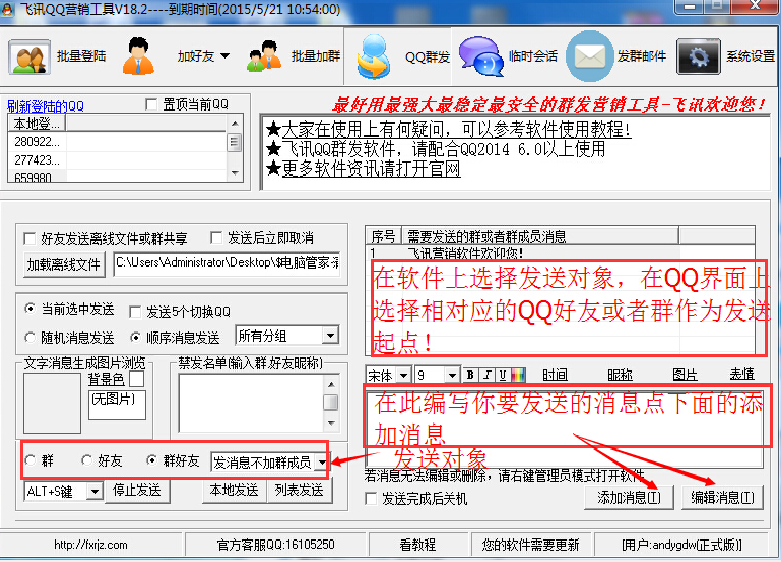Image resolution: width=781 pixels, height=562 pixels.
Task: Expand the 加好友 dropdown arrow
Action: (225, 56)
